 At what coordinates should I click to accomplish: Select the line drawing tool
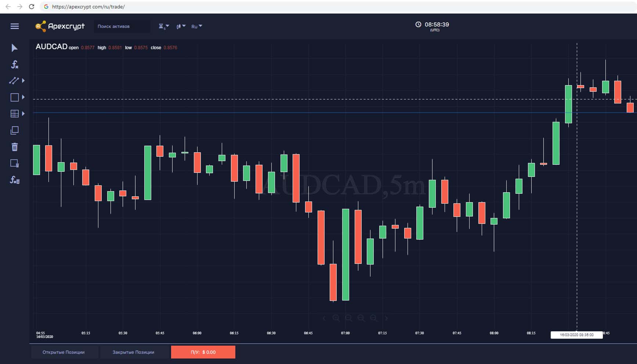[14, 81]
